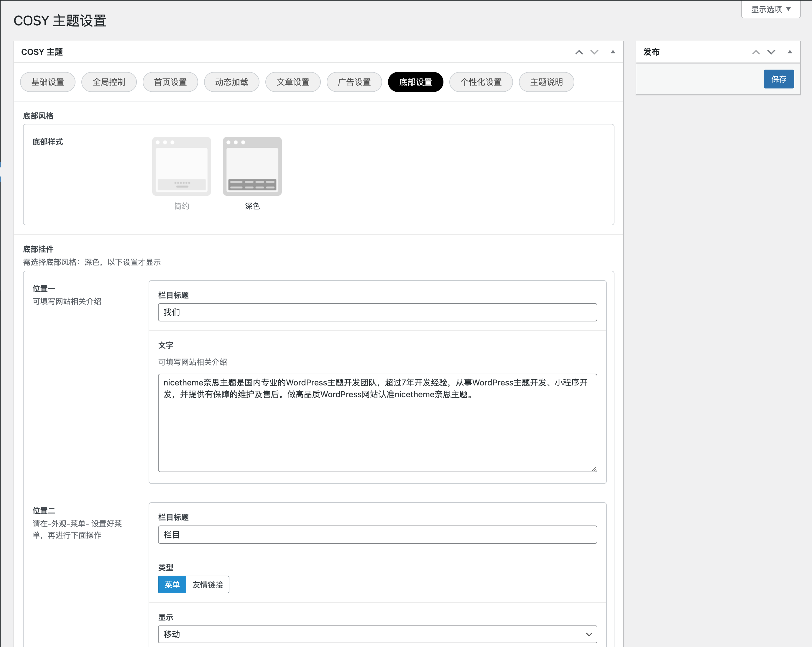Go to 文章设置 tab
This screenshot has height=647, width=812.
293,82
